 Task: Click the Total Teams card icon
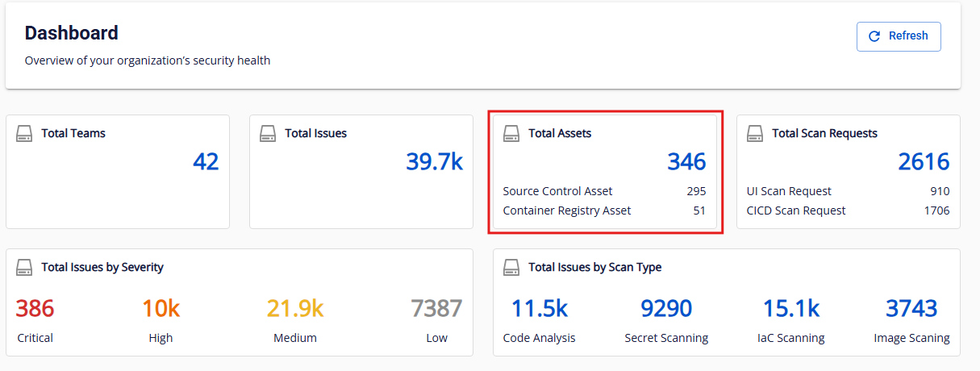[x=24, y=133]
